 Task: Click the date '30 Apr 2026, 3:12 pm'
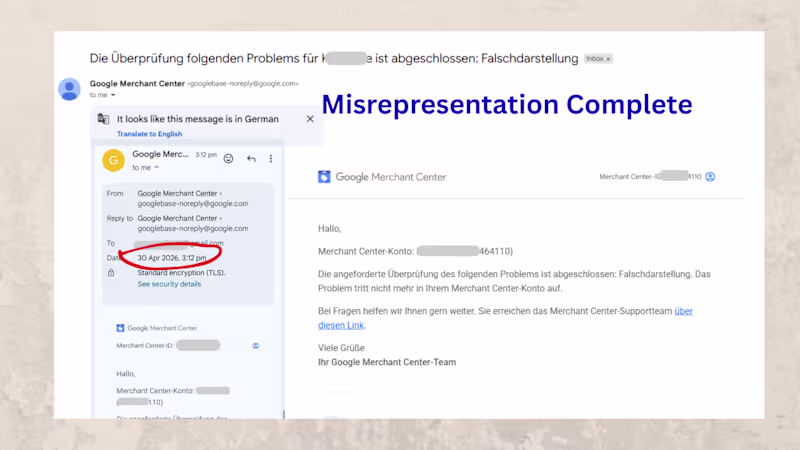172,258
